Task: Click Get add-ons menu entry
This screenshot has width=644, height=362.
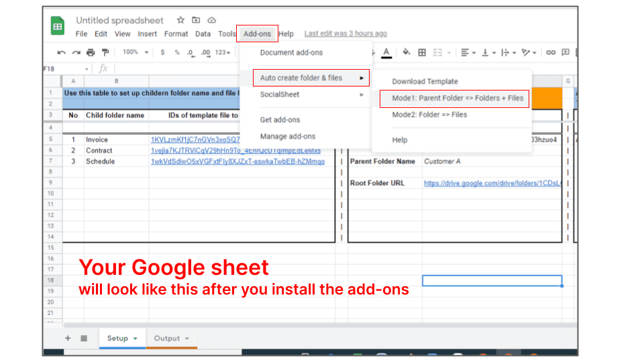Action: coord(280,120)
